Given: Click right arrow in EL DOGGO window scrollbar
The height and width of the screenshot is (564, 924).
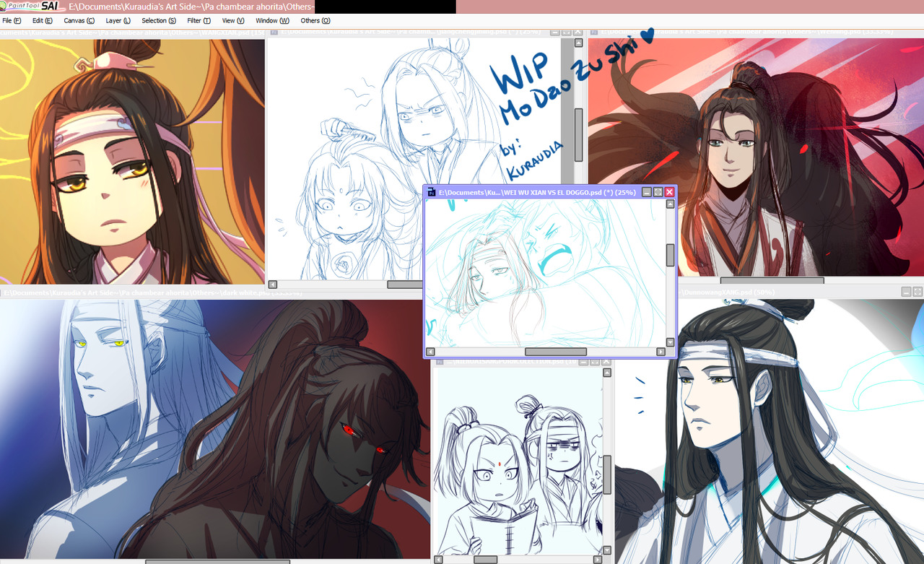Looking at the screenshot, I should pos(661,352).
